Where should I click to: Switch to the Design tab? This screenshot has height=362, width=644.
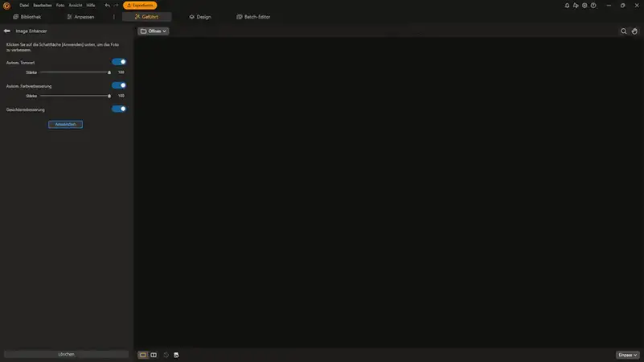(x=200, y=17)
